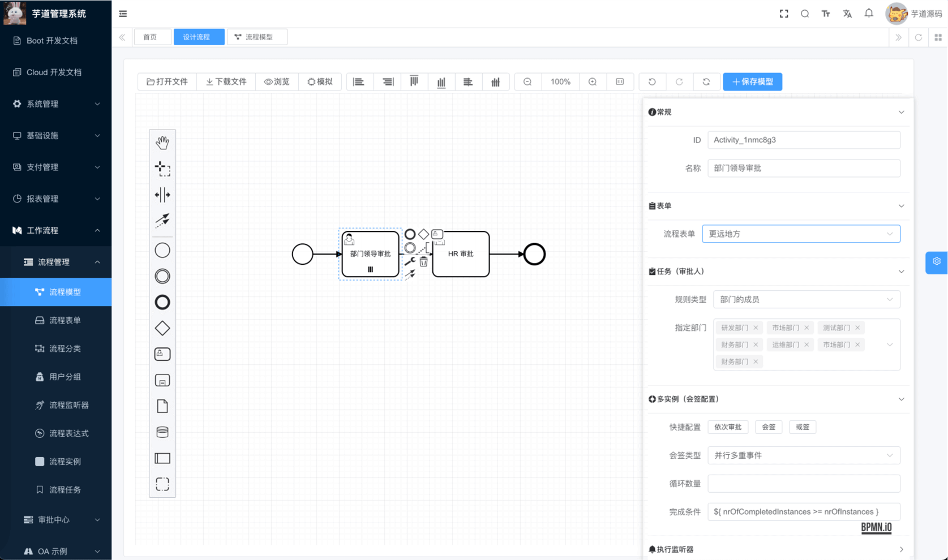This screenshot has width=948, height=560.
Task: Switch to the 流程模型 tab
Action: [258, 37]
